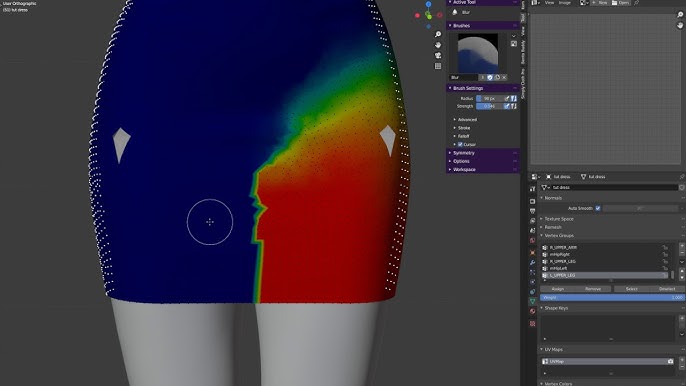Click the viewport zoom magnifier icon
This screenshot has width=686, height=386.
pyautogui.click(x=438, y=34)
